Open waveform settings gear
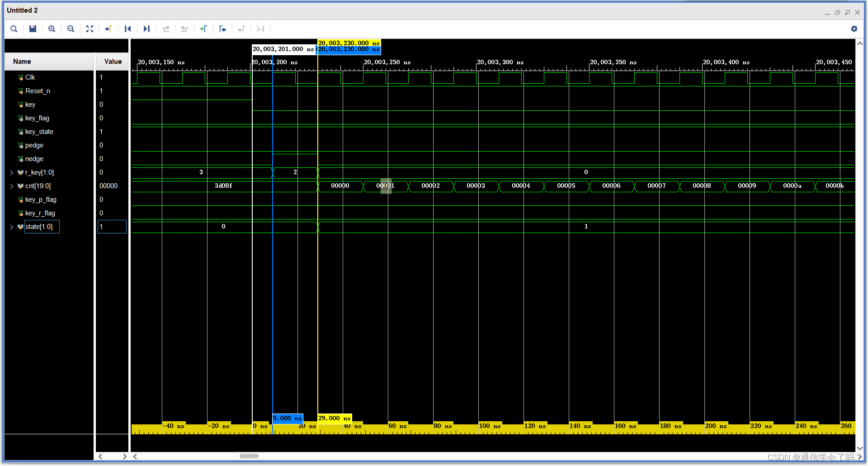 pyautogui.click(x=854, y=29)
